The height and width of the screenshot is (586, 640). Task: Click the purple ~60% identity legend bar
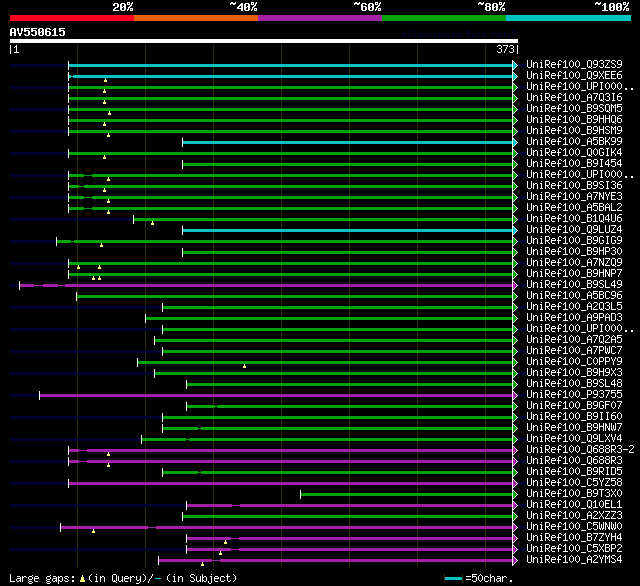pyautogui.click(x=320, y=18)
